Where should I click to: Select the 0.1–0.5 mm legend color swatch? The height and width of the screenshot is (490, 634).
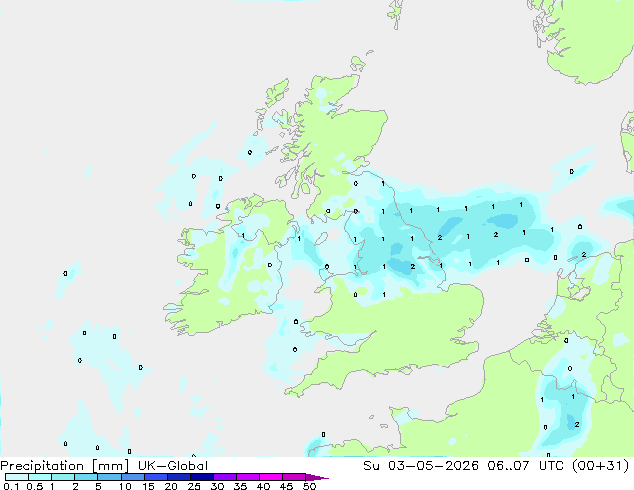[17, 477]
